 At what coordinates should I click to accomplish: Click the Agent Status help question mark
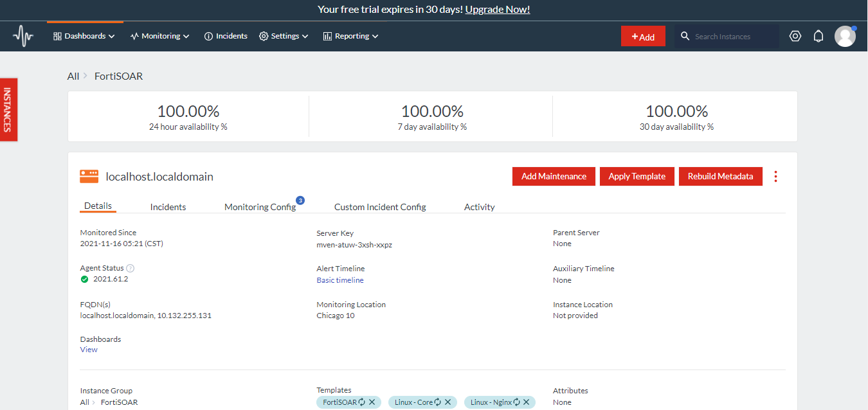(x=129, y=267)
